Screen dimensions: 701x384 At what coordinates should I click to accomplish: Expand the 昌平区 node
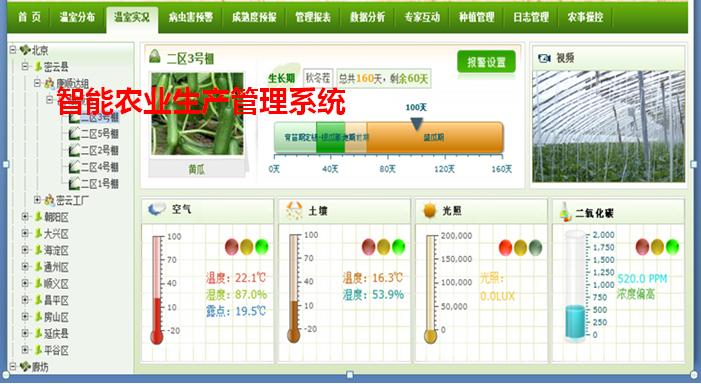pos(25,300)
